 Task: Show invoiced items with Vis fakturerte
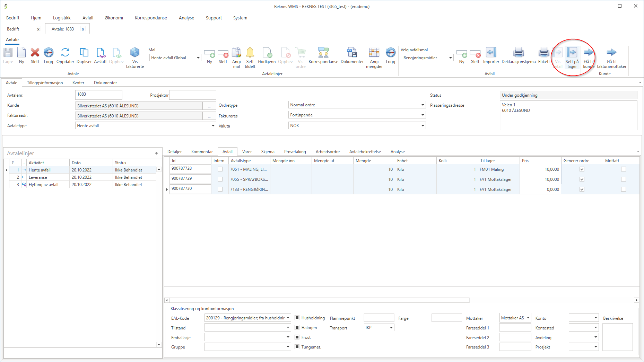[x=135, y=58]
